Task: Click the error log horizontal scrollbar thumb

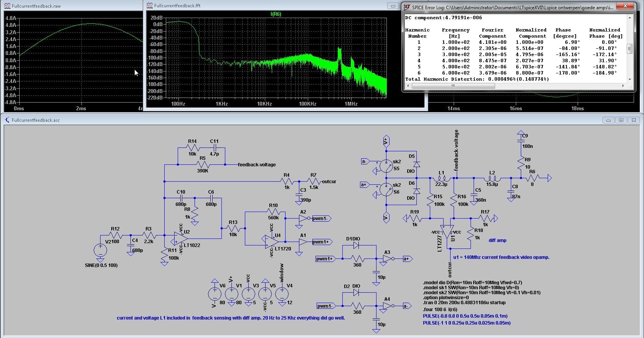Action: (453, 86)
